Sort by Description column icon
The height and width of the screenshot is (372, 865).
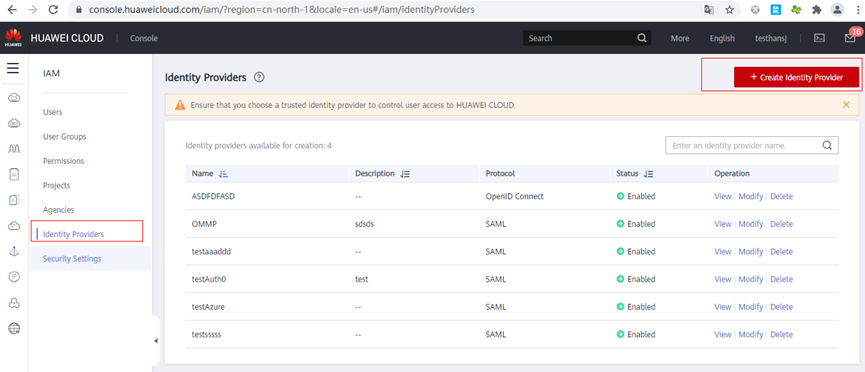[405, 173]
